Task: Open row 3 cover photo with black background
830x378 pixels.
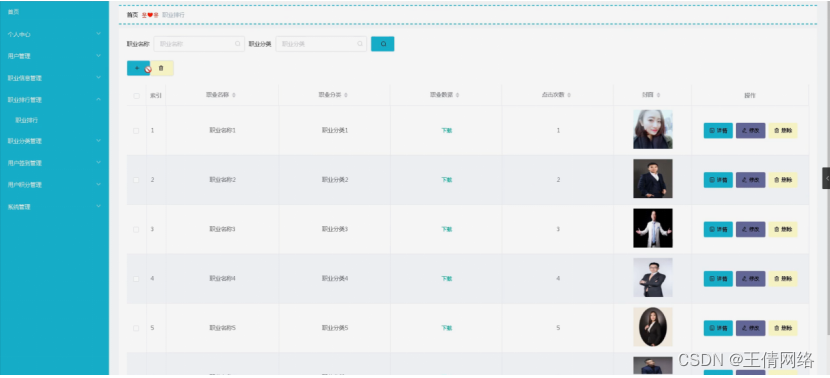Action: (653, 228)
